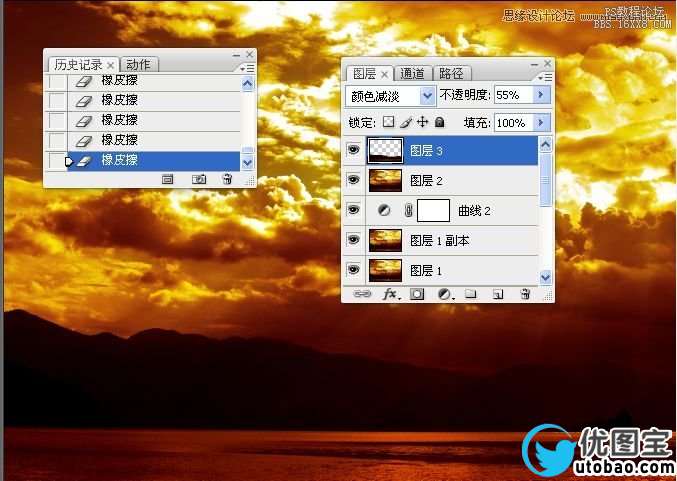Open the 颜色减淡 blend mode dropdown
Screen dimensions: 677x481
(x=427, y=96)
